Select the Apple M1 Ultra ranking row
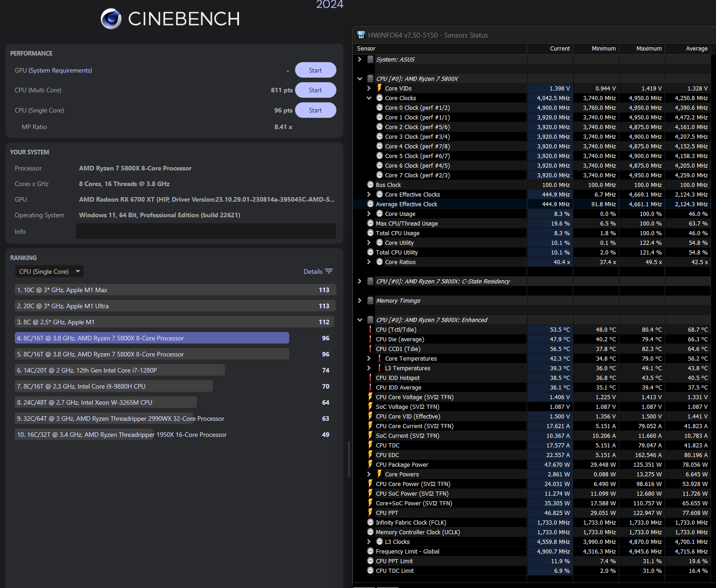This screenshot has height=588, width=716. (175, 306)
